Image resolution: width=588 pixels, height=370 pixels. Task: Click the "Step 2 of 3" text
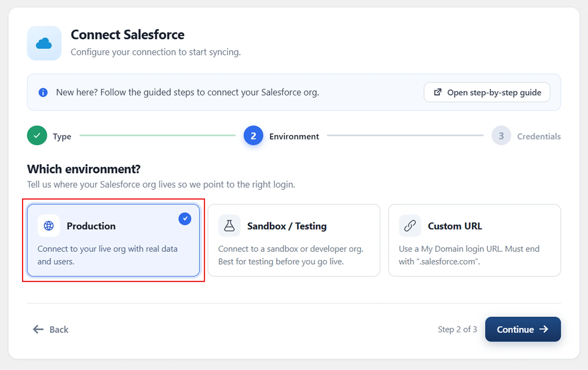pos(457,329)
